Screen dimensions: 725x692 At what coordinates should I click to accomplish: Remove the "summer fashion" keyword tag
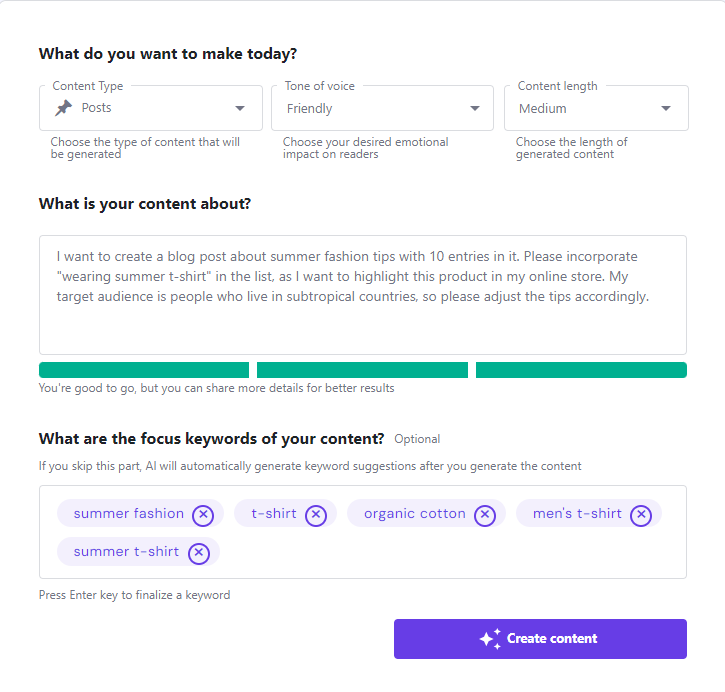click(x=203, y=514)
